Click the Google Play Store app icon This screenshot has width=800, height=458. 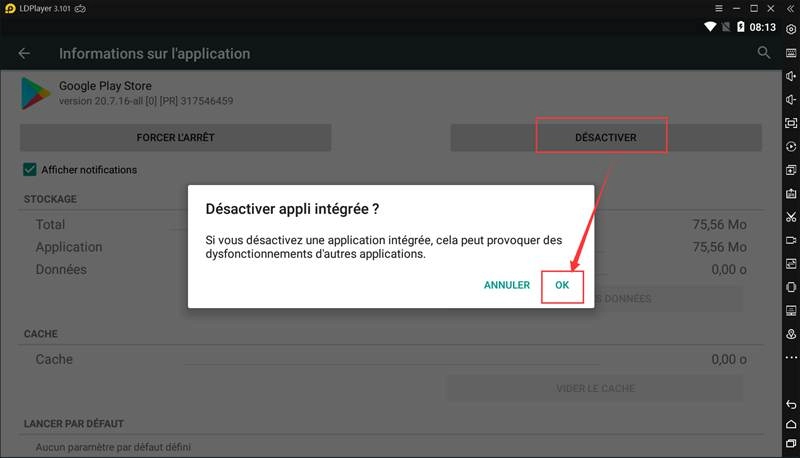click(x=36, y=93)
